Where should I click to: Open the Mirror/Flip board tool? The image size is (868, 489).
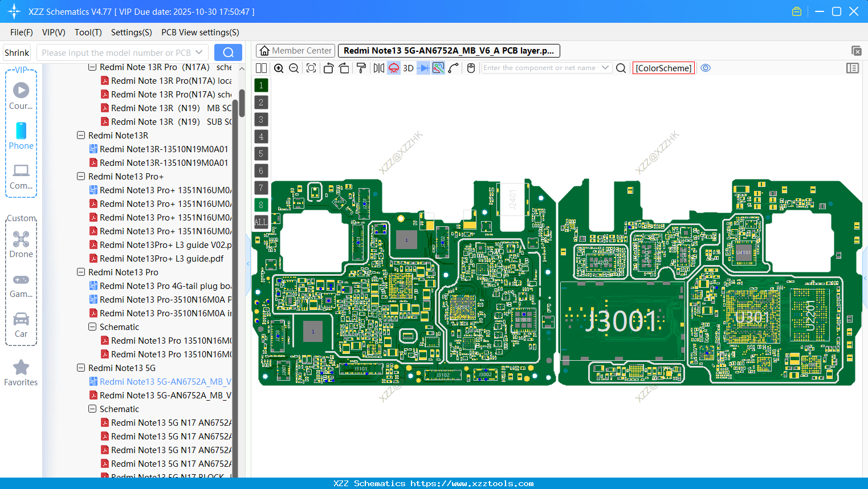point(378,68)
